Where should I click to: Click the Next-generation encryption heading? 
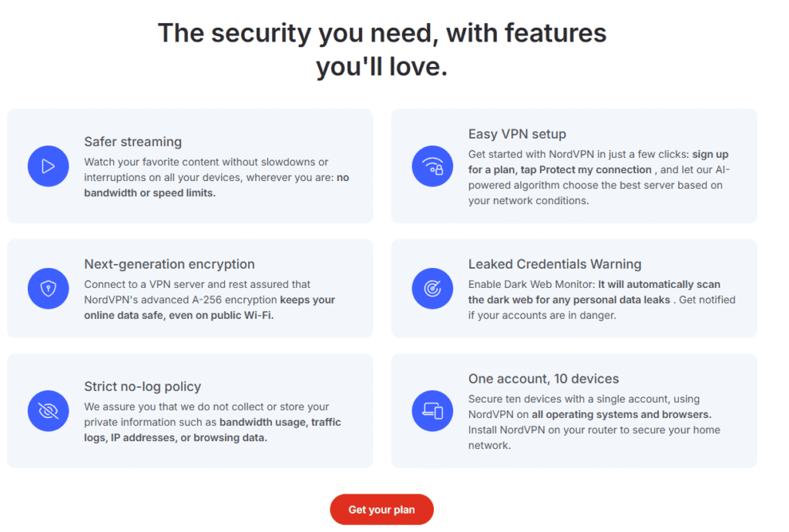coord(170,263)
